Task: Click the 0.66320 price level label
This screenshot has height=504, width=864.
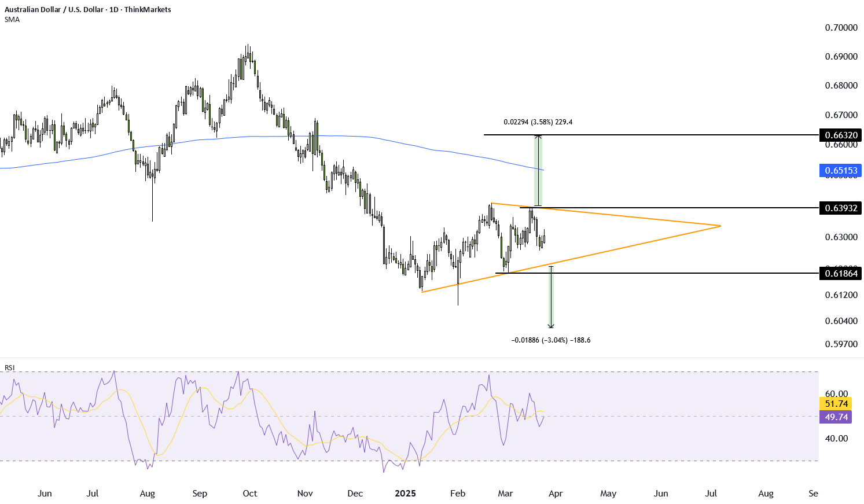Action: (840, 135)
